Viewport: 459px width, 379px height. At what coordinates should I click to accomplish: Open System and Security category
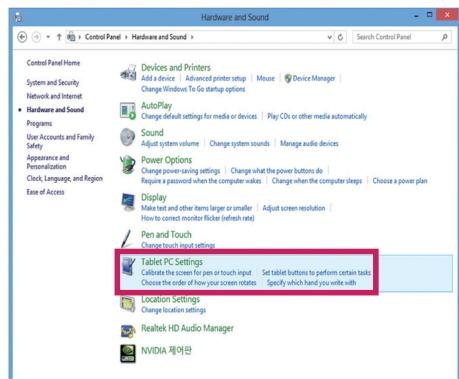tap(53, 82)
